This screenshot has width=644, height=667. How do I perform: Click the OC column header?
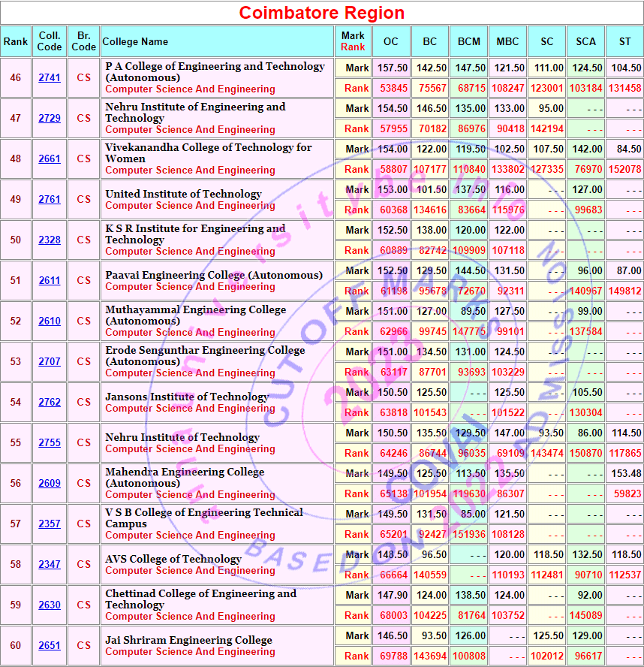tap(390, 42)
